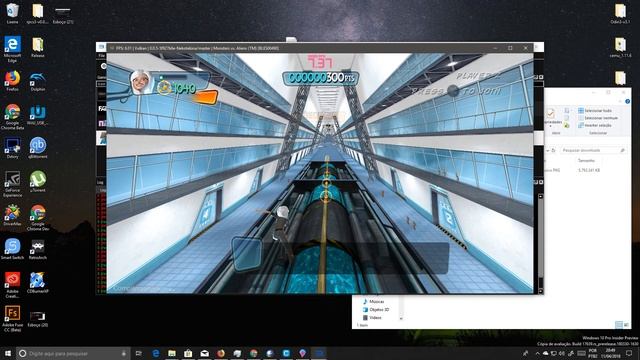Select the rpcs3 folder on the desktop
Viewport: 640px width, 360px height.
[38, 13]
